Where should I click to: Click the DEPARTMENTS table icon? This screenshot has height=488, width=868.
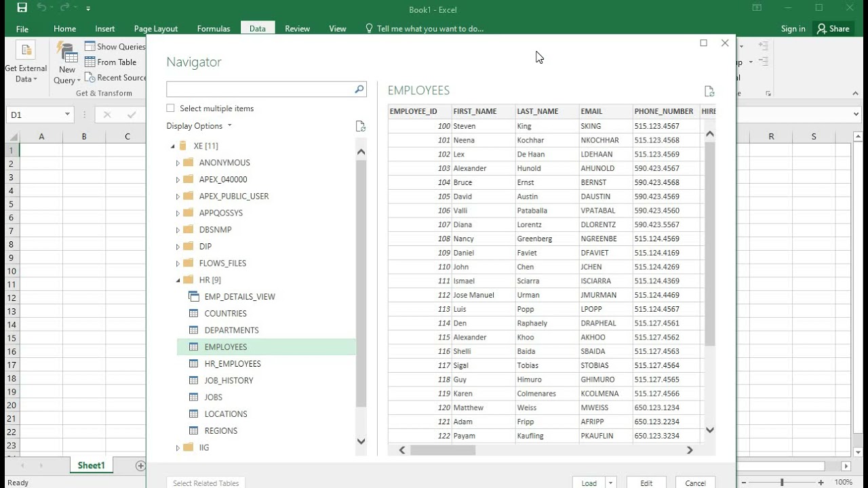(x=193, y=330)
